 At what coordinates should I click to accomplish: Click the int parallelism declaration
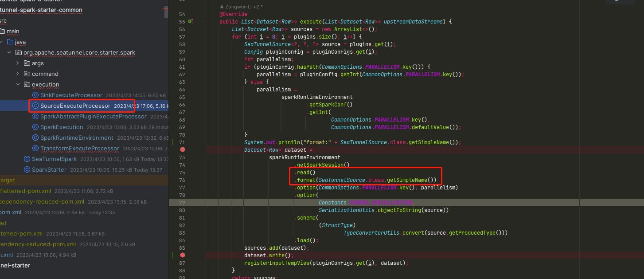point(269,59)
